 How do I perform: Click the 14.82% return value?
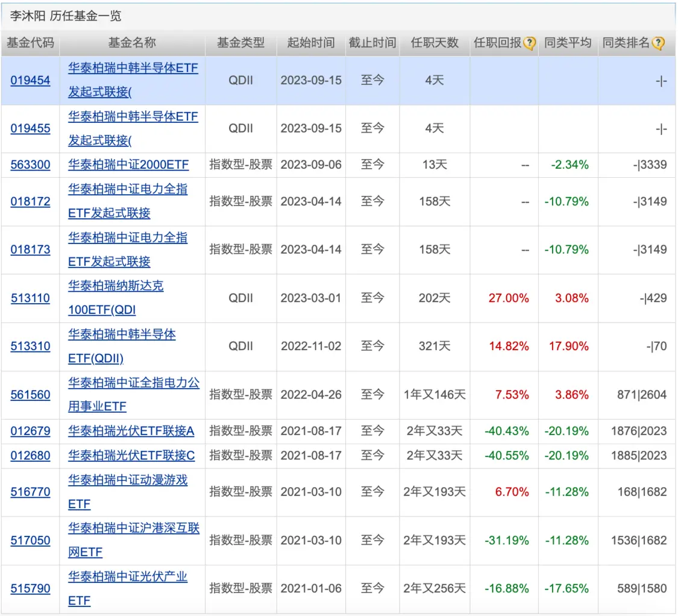(x=509, y=346)
